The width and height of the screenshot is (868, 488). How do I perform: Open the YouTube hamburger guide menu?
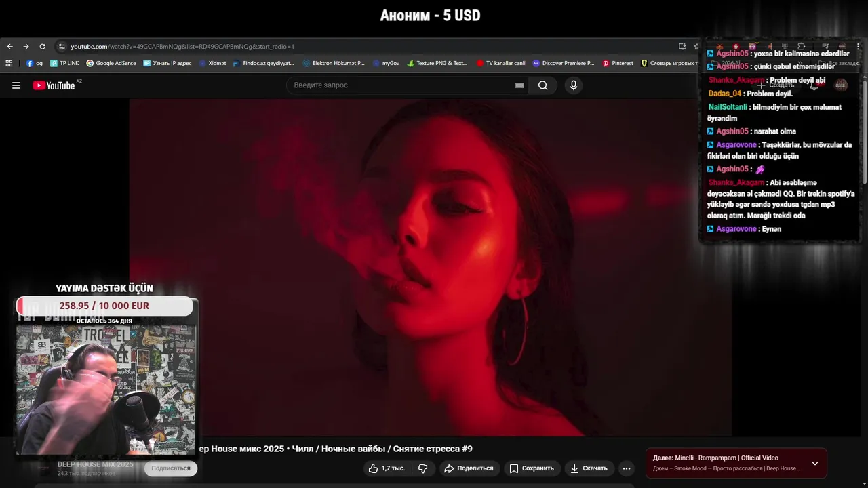click(16, 85)
